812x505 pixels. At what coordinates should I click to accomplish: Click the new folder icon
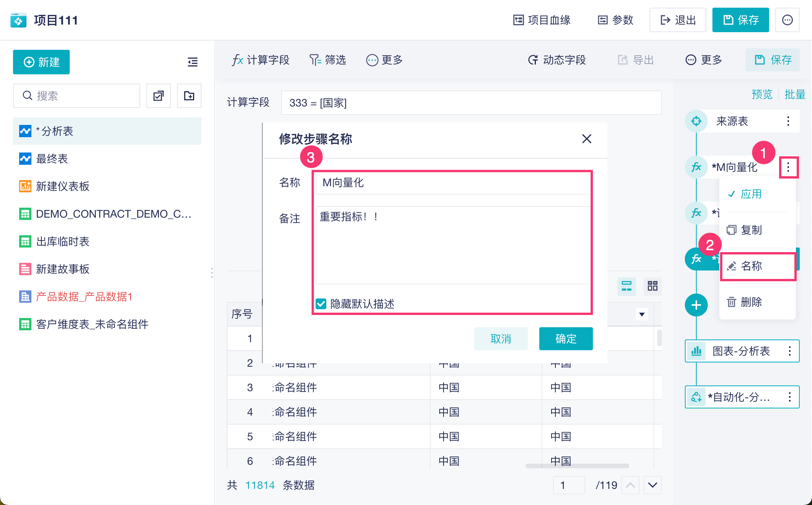pyautogui.click(x=189, y=96)
